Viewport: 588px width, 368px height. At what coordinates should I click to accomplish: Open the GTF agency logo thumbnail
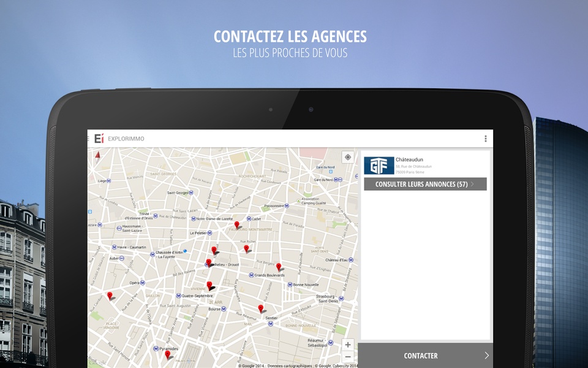[379, 166]
